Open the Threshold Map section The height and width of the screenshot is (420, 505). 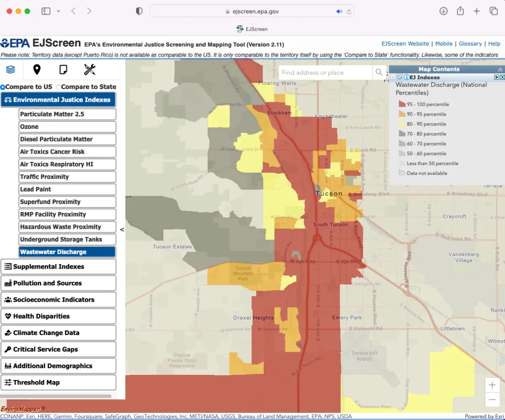pyautogui.click(x=58, y=382)
